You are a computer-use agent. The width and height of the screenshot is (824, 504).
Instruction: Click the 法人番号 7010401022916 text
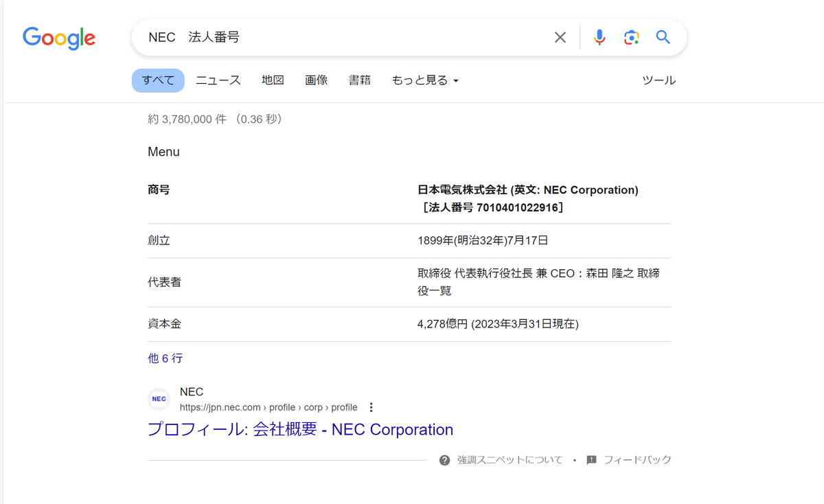pos(494,207)
